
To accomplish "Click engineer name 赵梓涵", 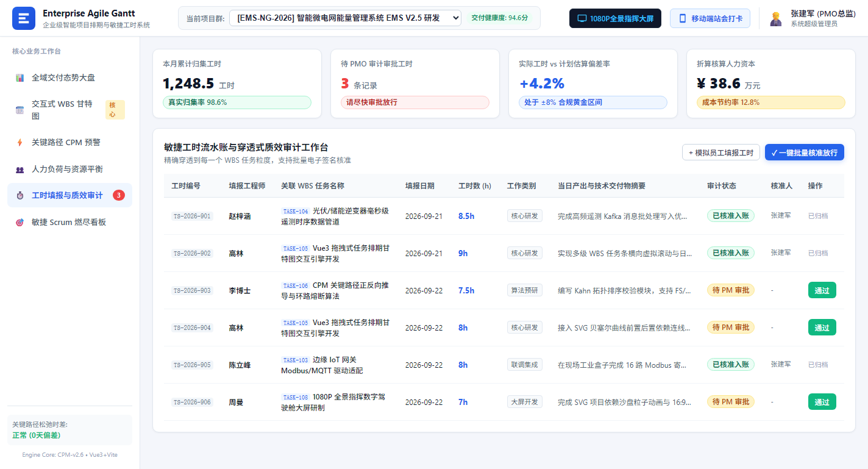I will point(240,216).
